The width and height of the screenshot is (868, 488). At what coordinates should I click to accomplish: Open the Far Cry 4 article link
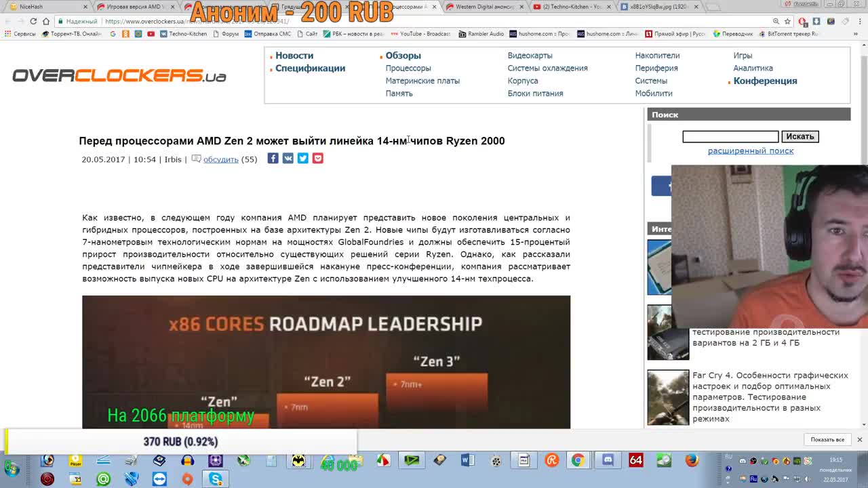tap(770, 397)
